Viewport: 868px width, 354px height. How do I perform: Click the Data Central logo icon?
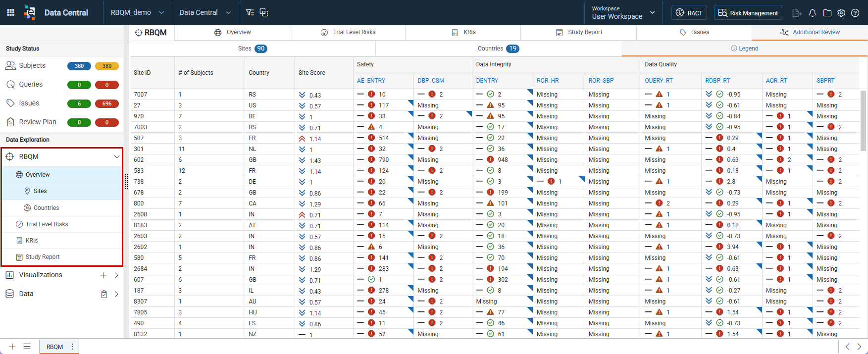[x=30, y=12]
